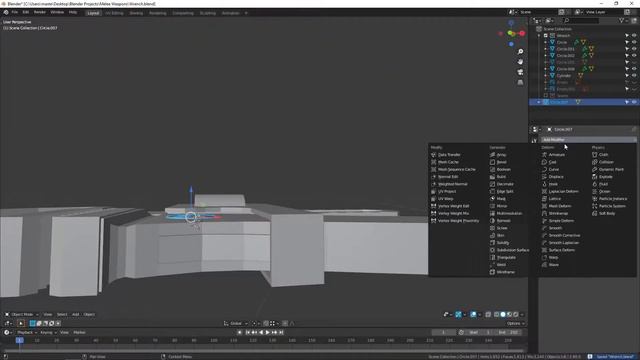The width and height of the screenshot is (640, 360).
Task: Toggle the Wrench collection exclude checkbox
Action: (546, 36)
